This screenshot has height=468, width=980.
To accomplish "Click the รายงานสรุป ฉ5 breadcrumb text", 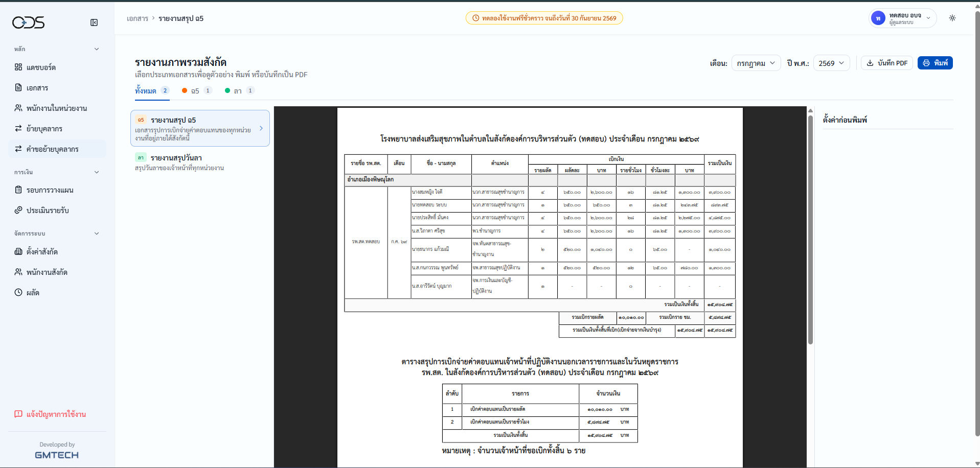I will [x=181, y=18].
